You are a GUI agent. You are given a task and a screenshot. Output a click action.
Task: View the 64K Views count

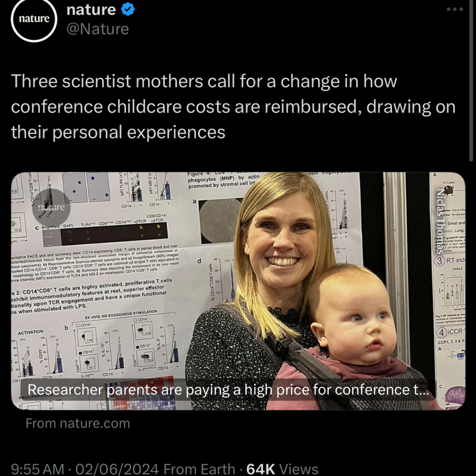(282, 469)
